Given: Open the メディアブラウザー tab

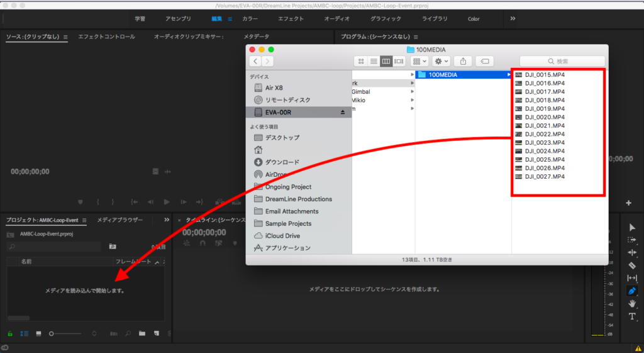Looking at the screenshot, I should coord(120,220).
